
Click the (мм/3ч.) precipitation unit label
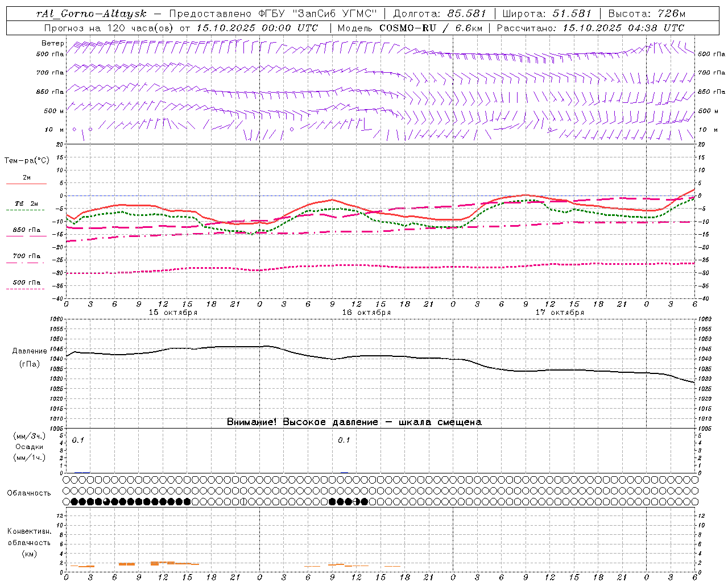point(30,436)
